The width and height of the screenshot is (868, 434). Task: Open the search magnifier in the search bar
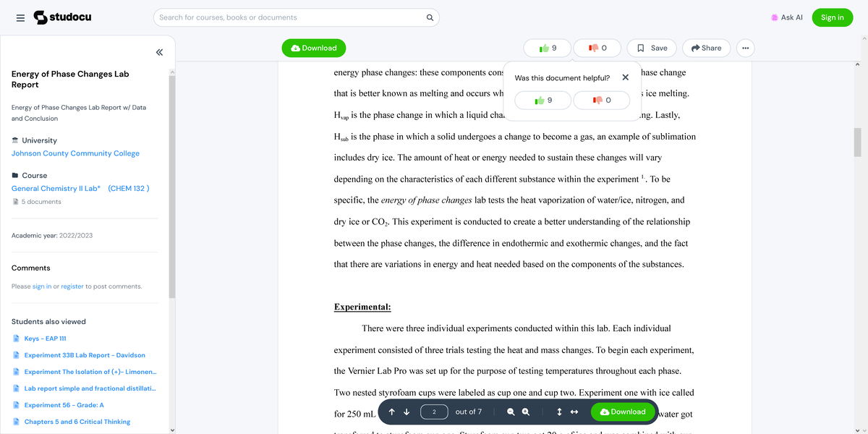tap(430, 17)
